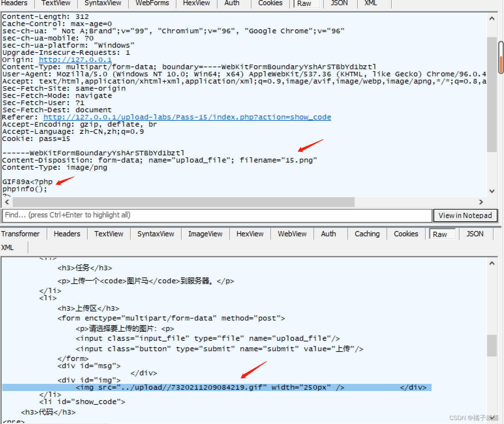Open request SyntaxView tab

(x=103, y=3)
